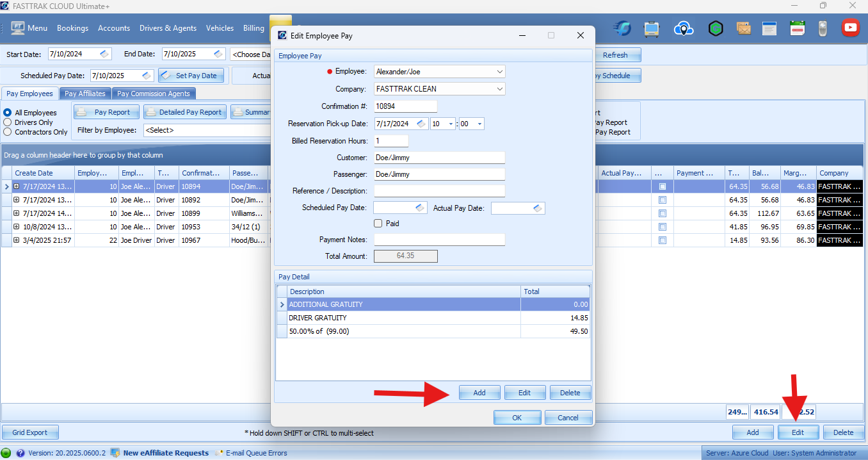868x460 pixels.
Task: Click the Payment Notes input field
Action: click(x=440, y=240)
